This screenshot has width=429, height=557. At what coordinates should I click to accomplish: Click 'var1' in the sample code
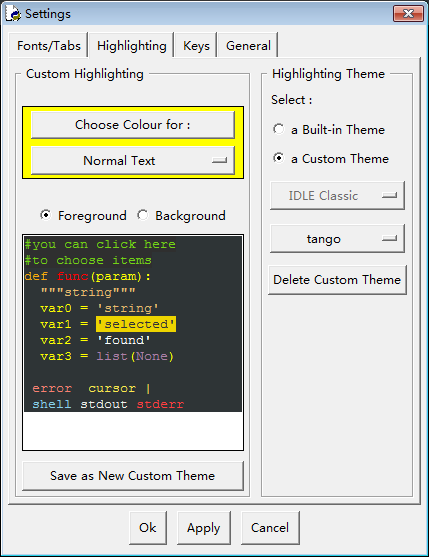pyautogui.click(x=56, y=324)
